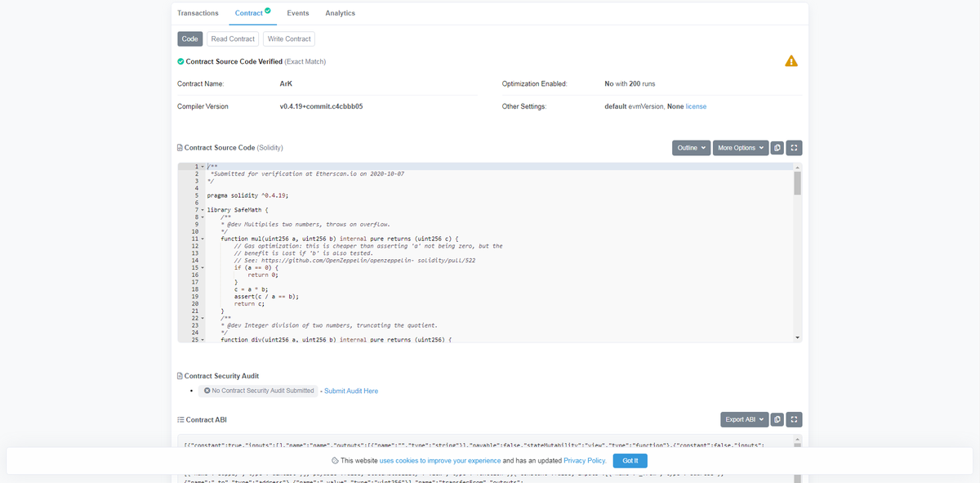Click 'No with 200 runs' optimization value
The height and width of the screenshot is (483, 980).
pyautogui.click(x=630, y=83)
